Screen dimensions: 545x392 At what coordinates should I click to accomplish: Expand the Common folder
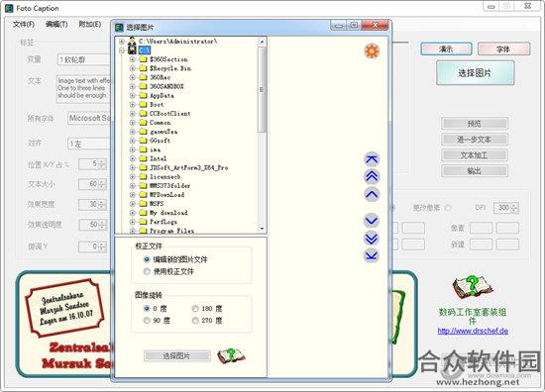(133, 123)
